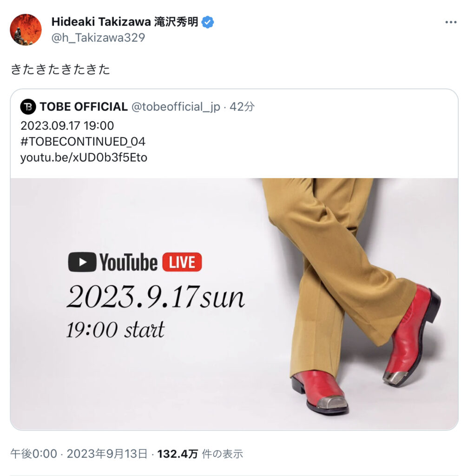This screenshot has height=476, width=467.
Task: Open Hideaki Takizawa's profile avatar
Action: click(26, 30)
